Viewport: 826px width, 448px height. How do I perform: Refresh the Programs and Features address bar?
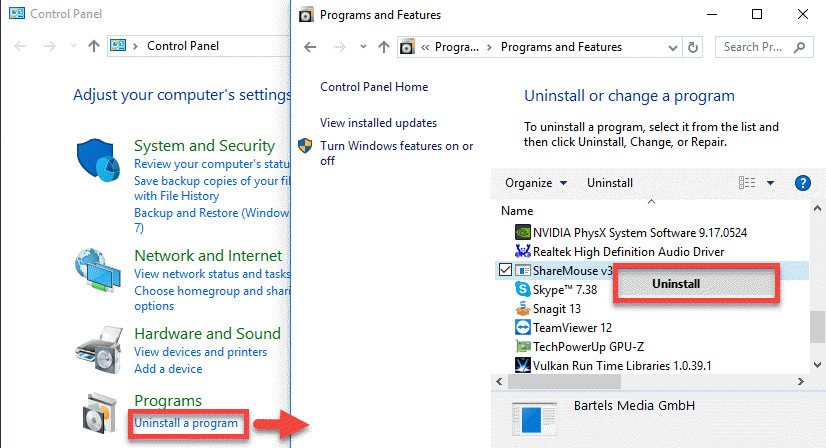(x=693, y=47)
